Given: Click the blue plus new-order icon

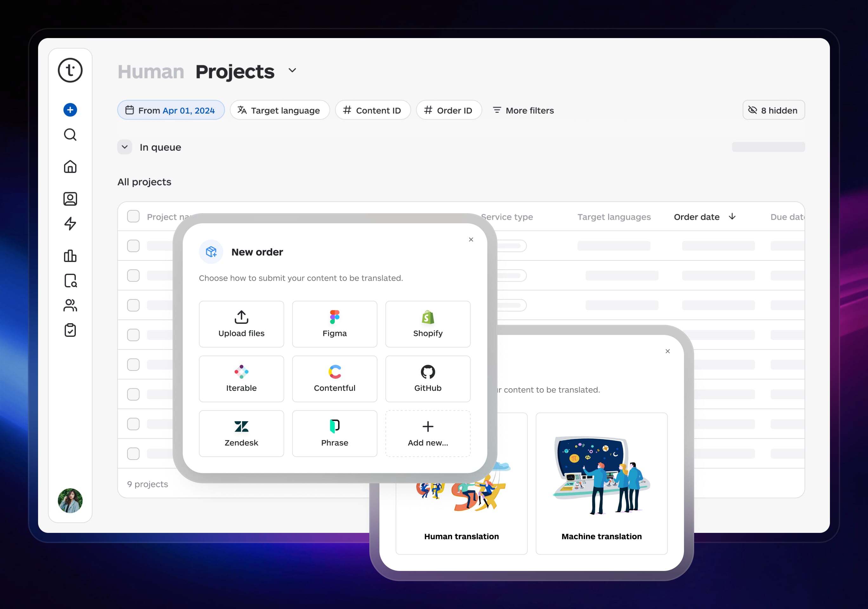Looking at the screenshot, I should coord(70,110).
